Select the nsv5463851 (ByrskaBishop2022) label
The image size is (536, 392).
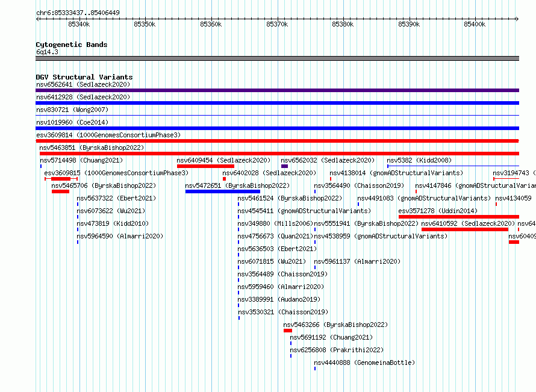(92, 148)
